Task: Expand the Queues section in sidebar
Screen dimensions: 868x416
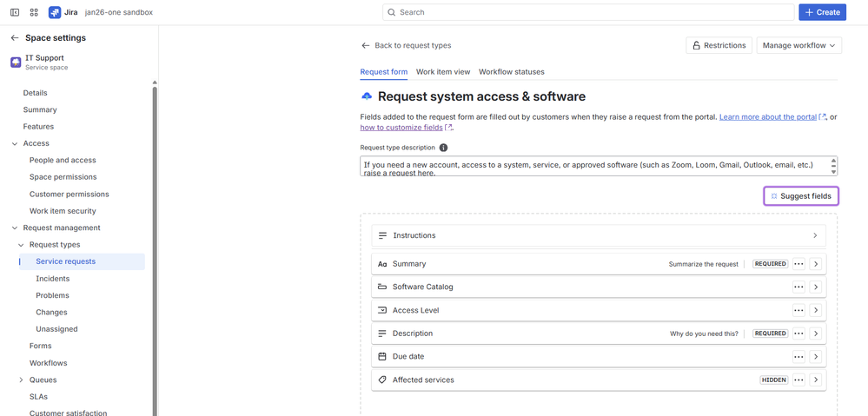Action: point(21,380)
